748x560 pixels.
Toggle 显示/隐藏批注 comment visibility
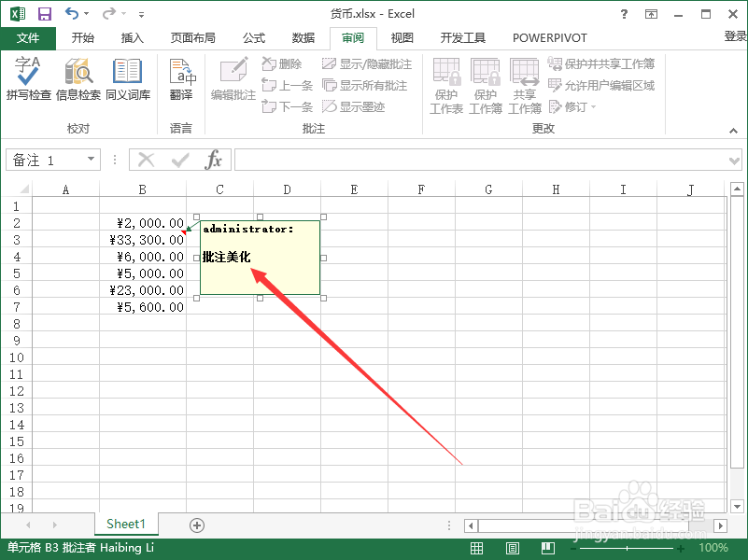pyautogui.click(x=364, y=63)
